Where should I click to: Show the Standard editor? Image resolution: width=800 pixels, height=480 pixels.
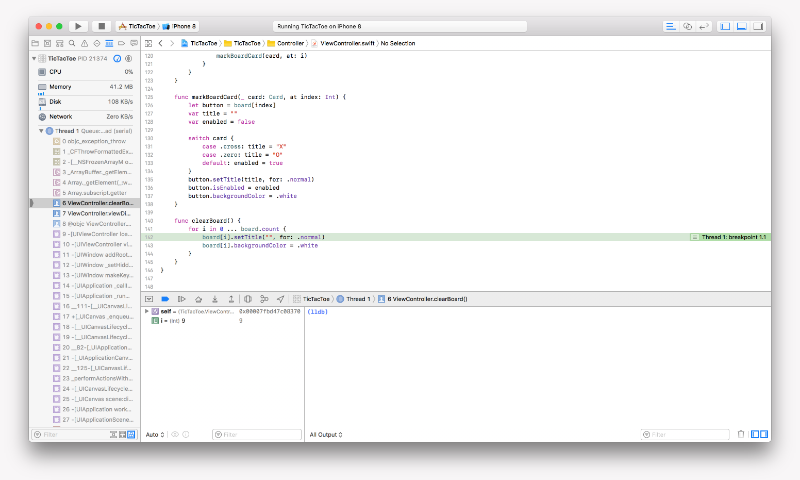point(670,26)
